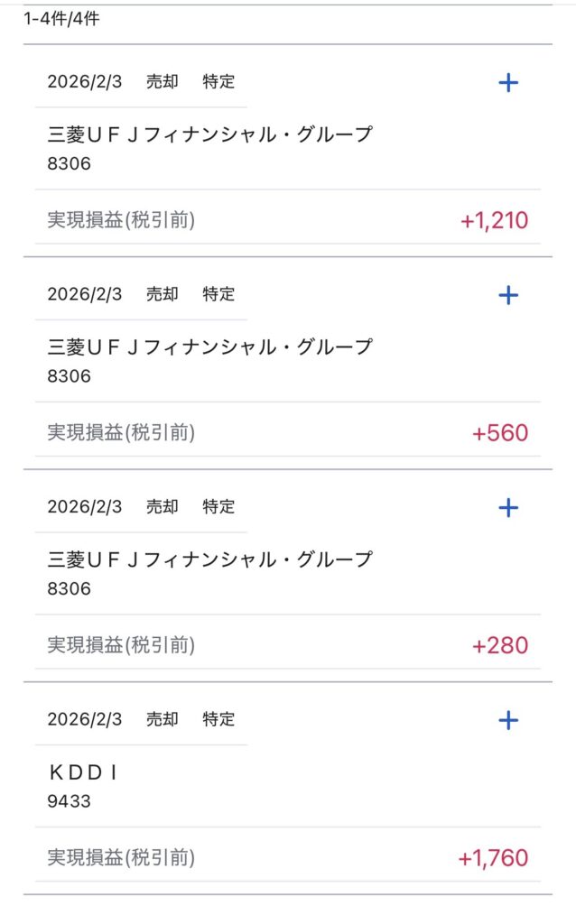This screenshot has height=924, width=576.
Task: Click the 1-4件/4件 result count
Action: [61, 19]
